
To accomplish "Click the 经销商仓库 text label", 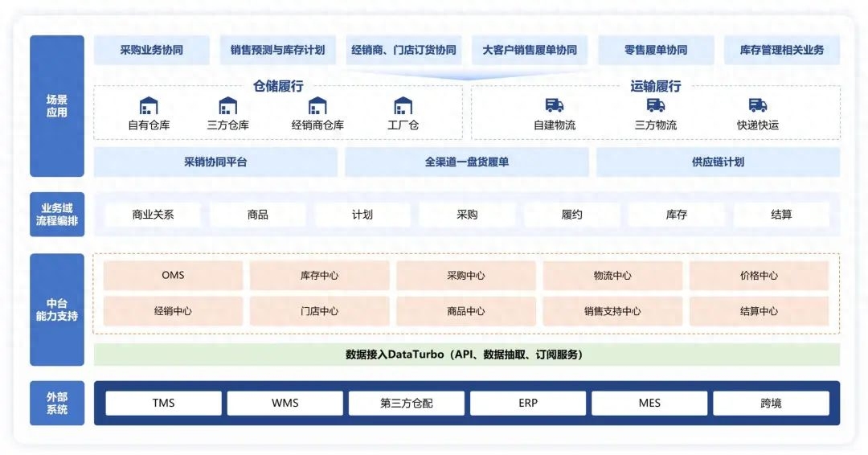I will (317, 125).
